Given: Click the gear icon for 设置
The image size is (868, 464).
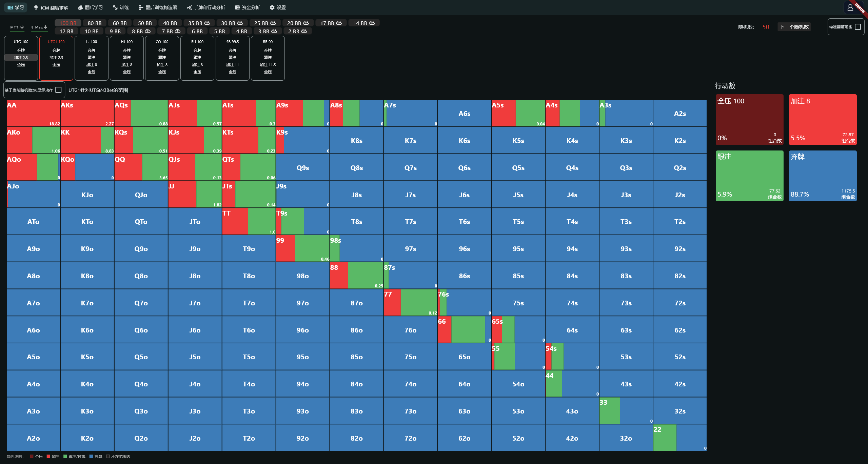Looking at the screenshot, I should 272,7.
